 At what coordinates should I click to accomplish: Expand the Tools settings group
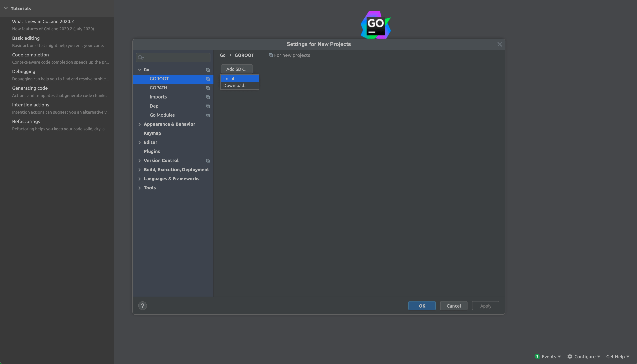tap(140, 188)
